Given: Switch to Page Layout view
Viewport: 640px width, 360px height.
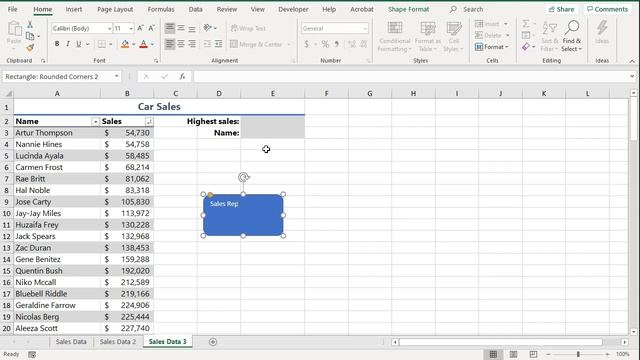Looking at the screenshot, I should point(513,354).
